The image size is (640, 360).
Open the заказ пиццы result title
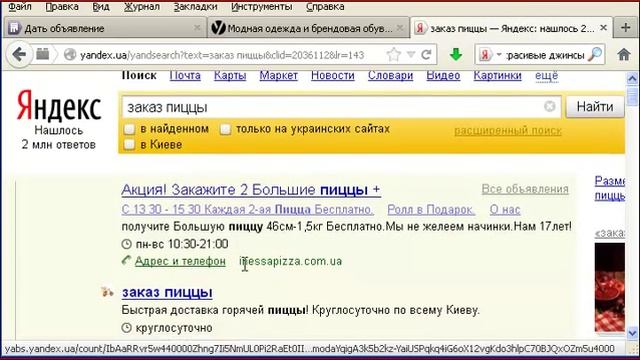(167, 292)
